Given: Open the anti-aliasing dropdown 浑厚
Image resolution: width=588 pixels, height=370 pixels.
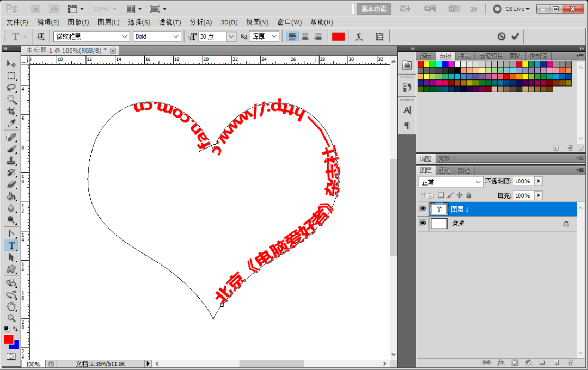Looking at the screenshot, I should [274, 36].
